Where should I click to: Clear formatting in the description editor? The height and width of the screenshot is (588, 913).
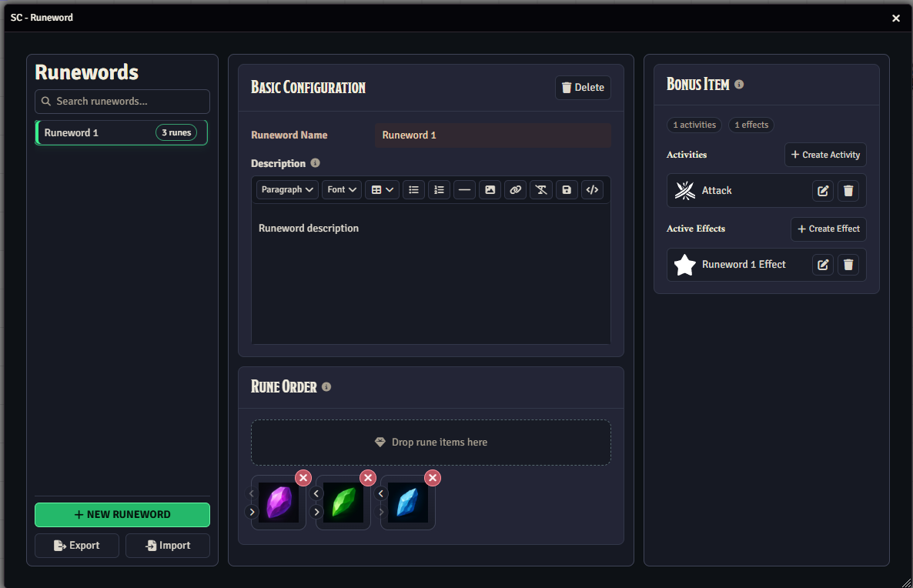(541, 190)
